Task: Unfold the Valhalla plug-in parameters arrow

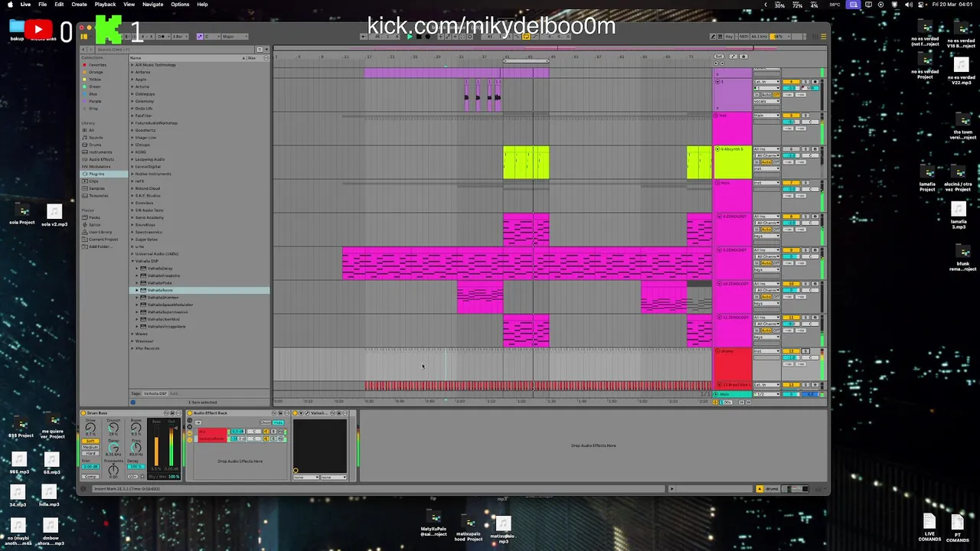Action: tap(301, 413)
